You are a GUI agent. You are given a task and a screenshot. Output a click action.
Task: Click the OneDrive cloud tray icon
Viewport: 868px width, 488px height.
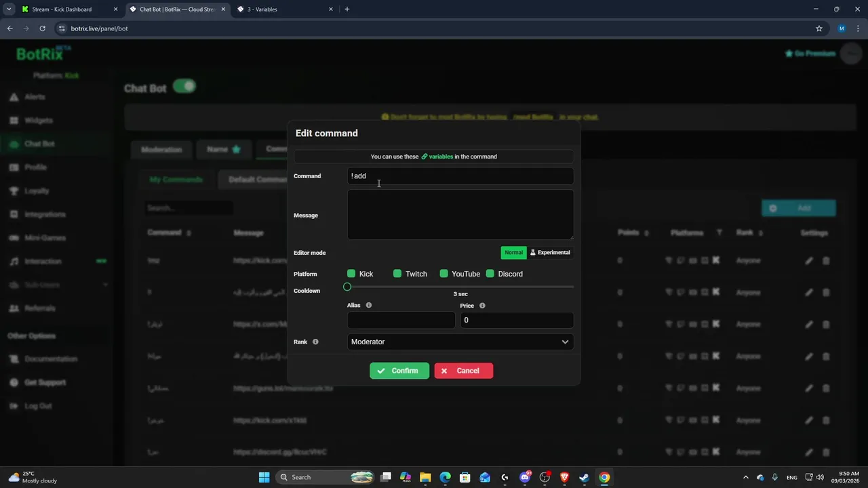[760, 477]
